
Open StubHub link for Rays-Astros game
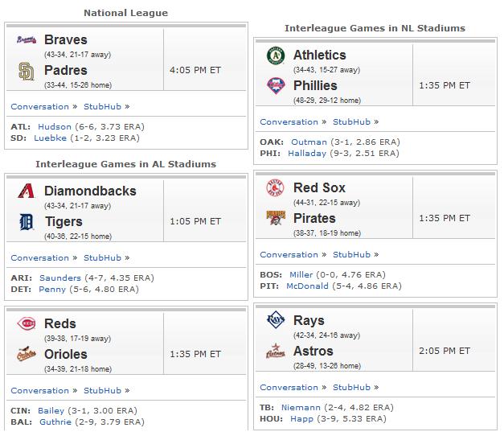click(x=351, y=387)
